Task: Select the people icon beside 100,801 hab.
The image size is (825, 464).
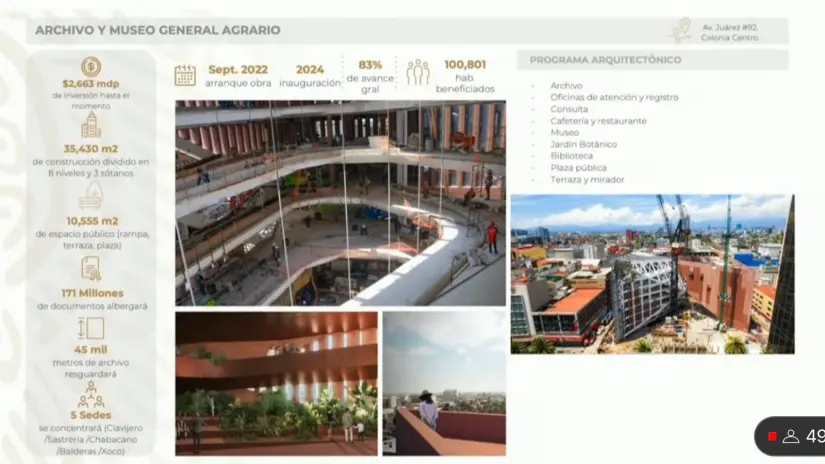Action: pos(417,72)
